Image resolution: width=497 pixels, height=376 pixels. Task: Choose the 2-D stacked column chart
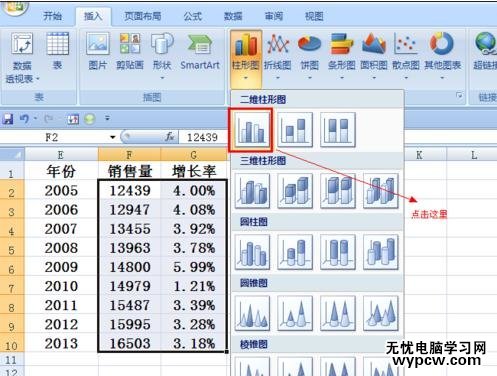(295, 130)
